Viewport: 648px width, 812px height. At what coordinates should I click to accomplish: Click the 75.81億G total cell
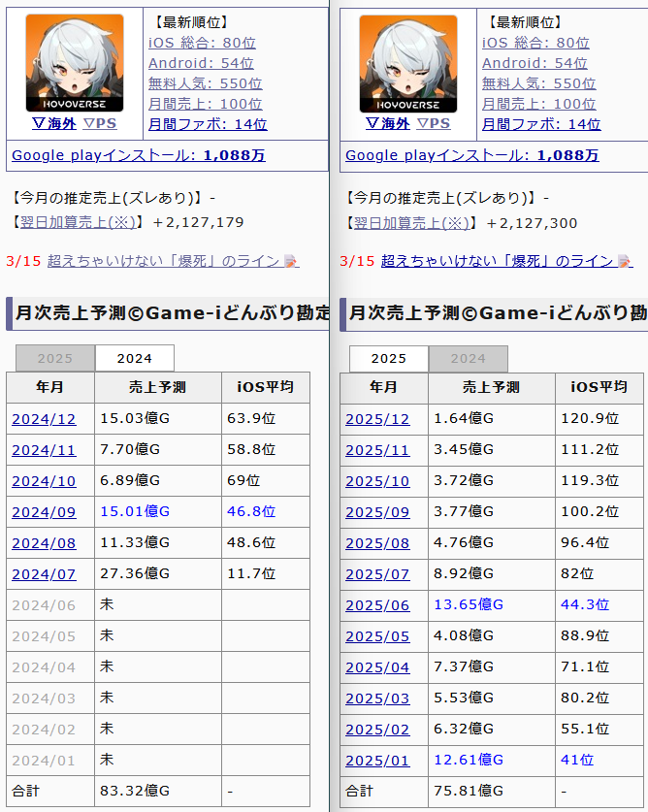click(x=492, y=791)
